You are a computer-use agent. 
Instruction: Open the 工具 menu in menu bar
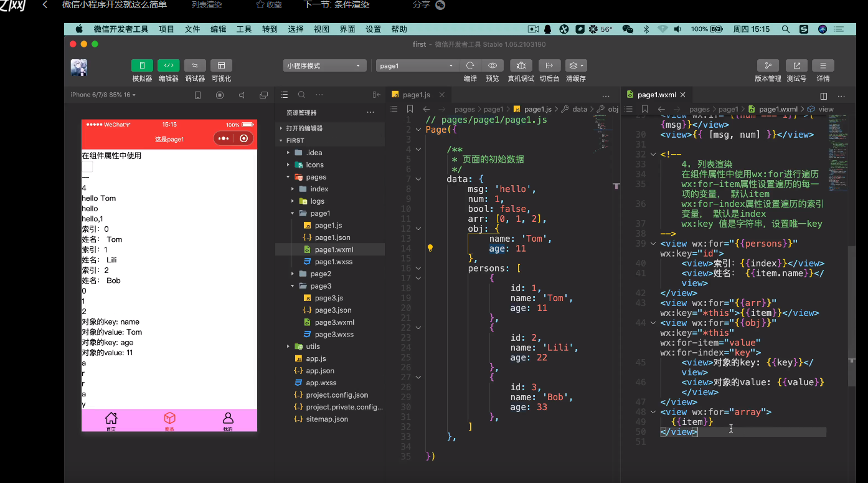click(x=244, y=29)
